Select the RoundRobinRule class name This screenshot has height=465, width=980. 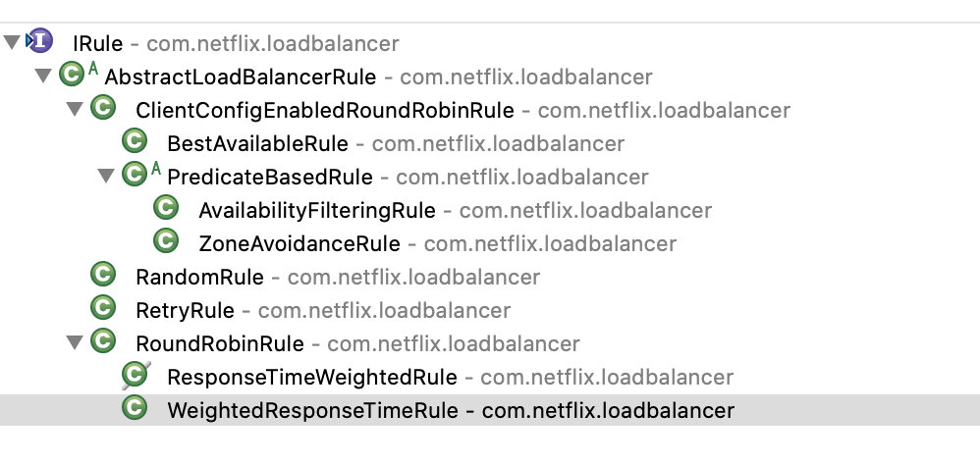(x=220, y=343)
